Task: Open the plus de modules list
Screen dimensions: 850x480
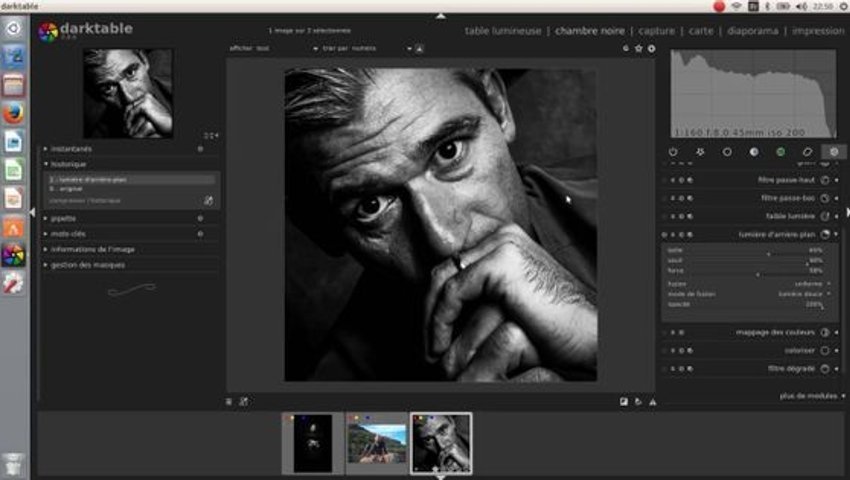Action: pyautogui.click(x=812, y=396)
